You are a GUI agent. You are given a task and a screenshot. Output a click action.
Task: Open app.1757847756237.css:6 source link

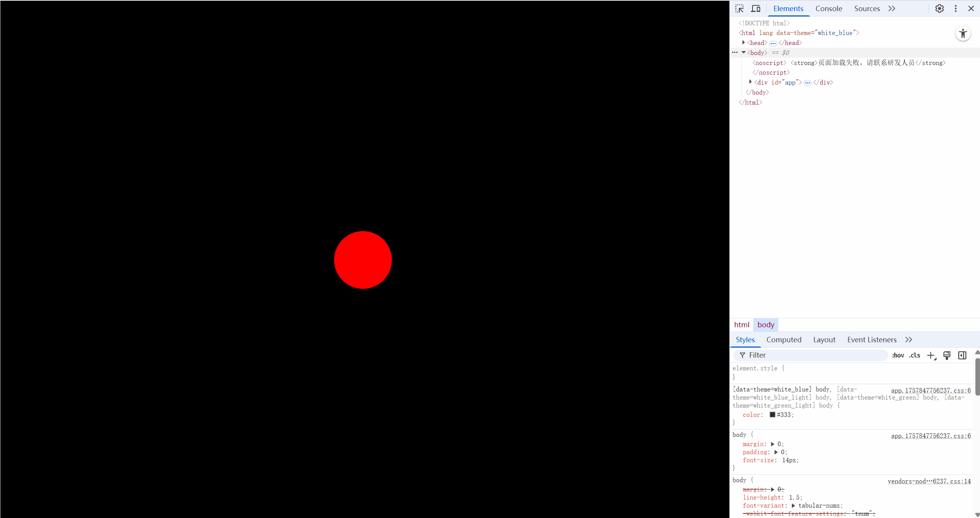pos(931,390)
